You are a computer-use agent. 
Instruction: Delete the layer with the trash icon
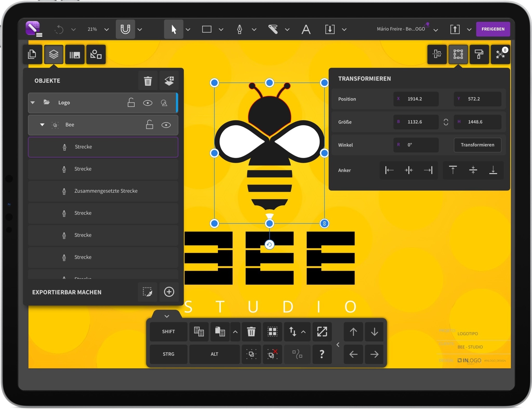click(x=148, y=81)
